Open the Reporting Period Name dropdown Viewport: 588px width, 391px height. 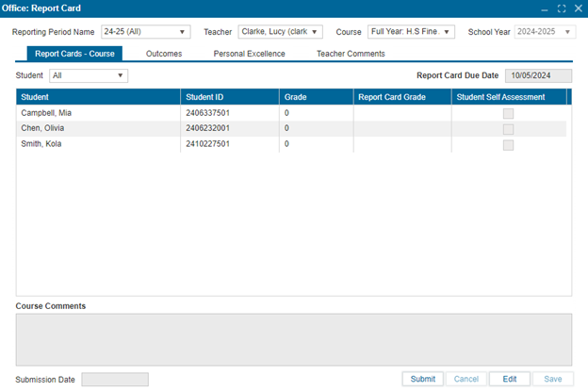pos(145,32)
